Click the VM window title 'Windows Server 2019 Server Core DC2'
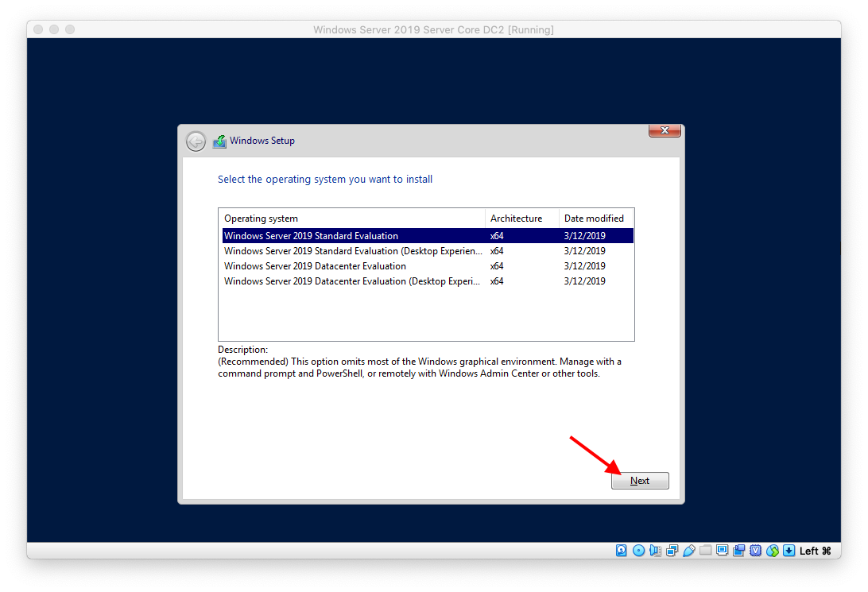The height and width of the screenshot is (592, 868). [409, 30]
